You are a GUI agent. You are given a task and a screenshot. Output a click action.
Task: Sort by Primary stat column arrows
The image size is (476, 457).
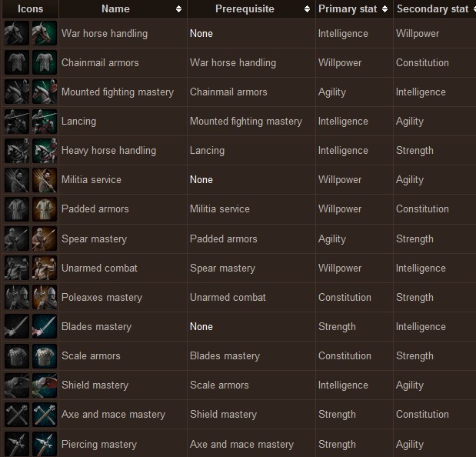tap(384, 8)
